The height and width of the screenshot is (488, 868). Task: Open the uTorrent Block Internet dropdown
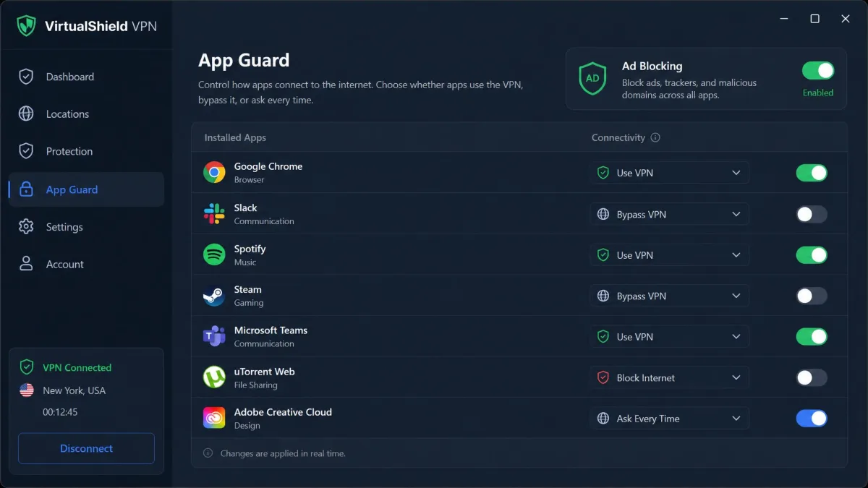click(669, 377)
